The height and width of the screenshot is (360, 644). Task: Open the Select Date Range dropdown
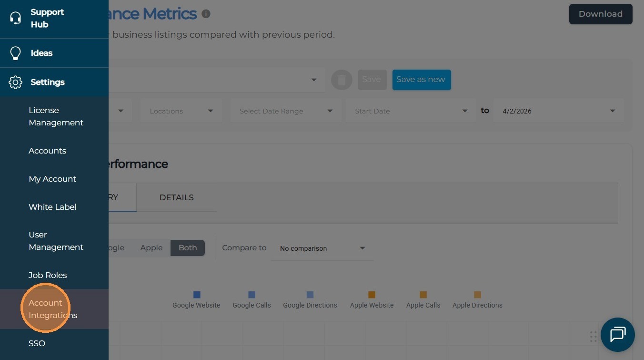coord(286,111)
